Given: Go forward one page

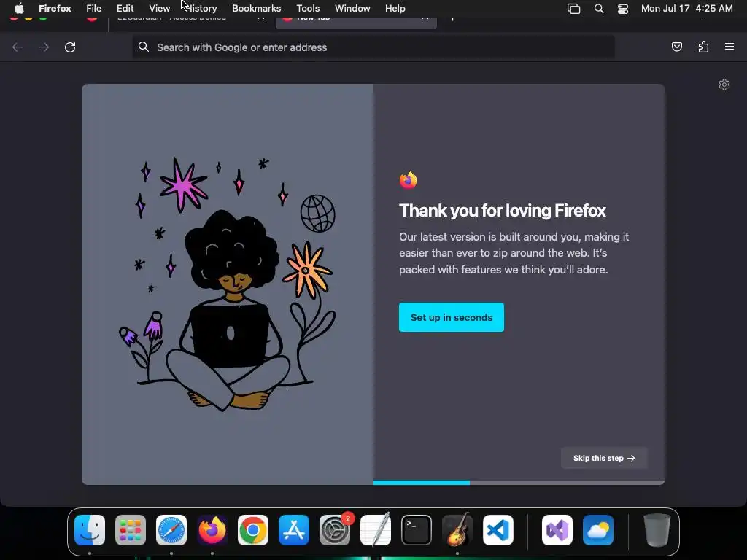Looking at the screenshot, I should click(x=44, y=47).
